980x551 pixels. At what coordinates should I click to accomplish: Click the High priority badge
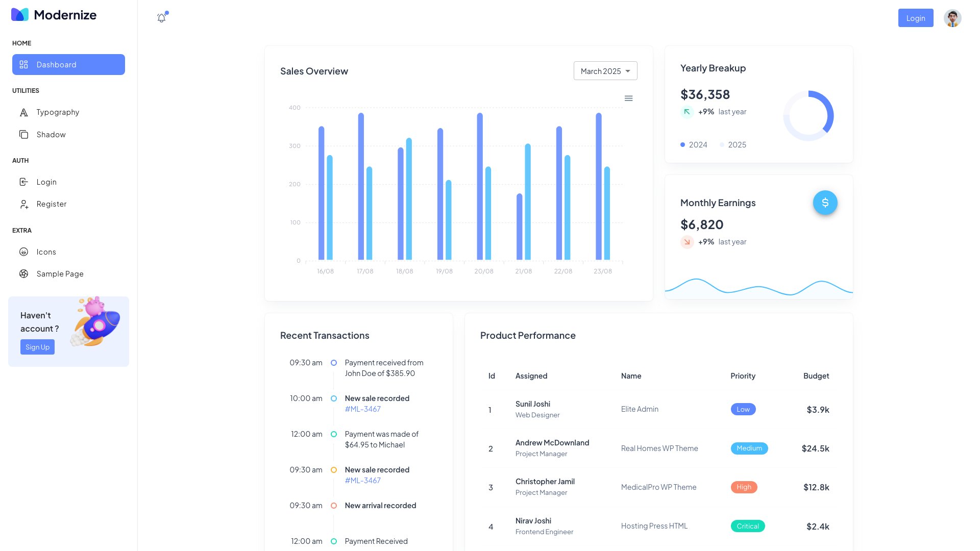pyautogui.click(x=744, y=487)
